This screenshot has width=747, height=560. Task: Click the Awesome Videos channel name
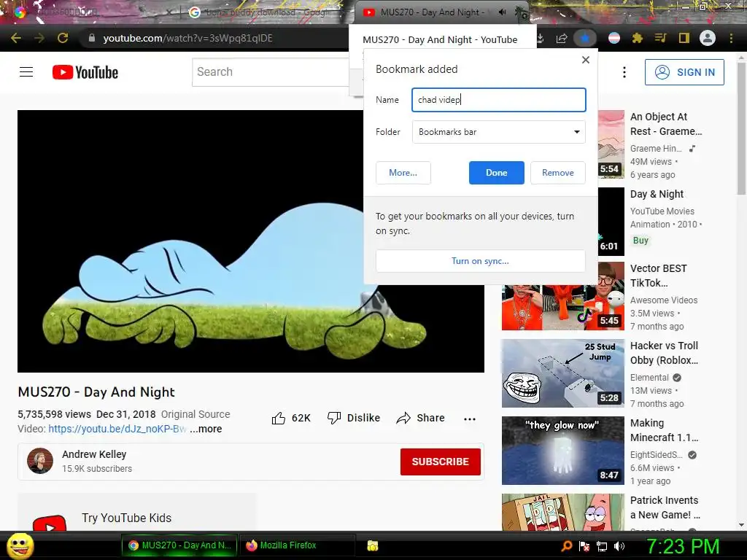click(664, 300)
